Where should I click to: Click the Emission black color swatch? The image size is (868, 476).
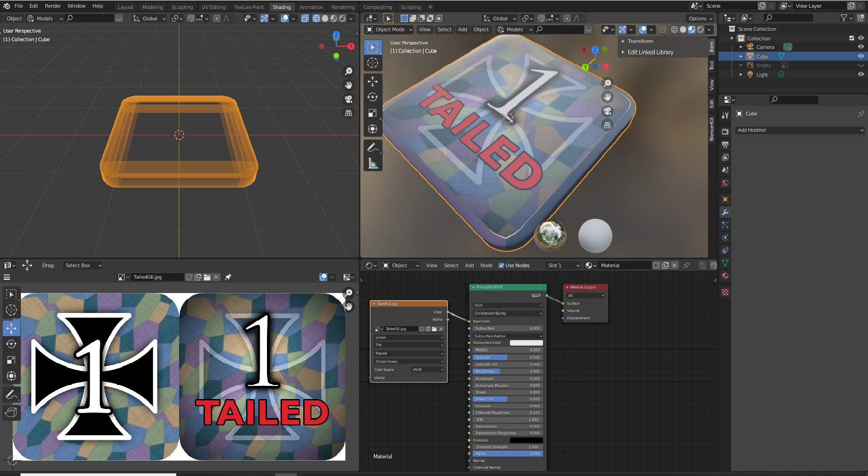pyautogui.click(x=526, y=440)
